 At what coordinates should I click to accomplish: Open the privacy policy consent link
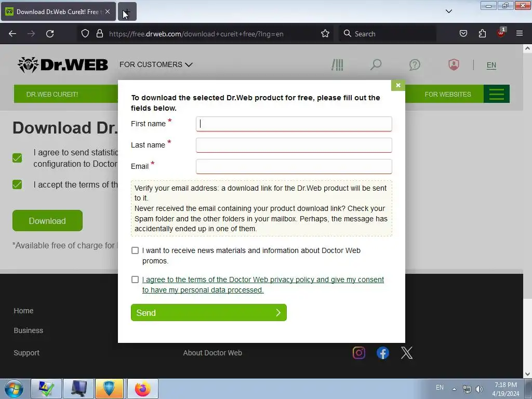pos(263,285)
